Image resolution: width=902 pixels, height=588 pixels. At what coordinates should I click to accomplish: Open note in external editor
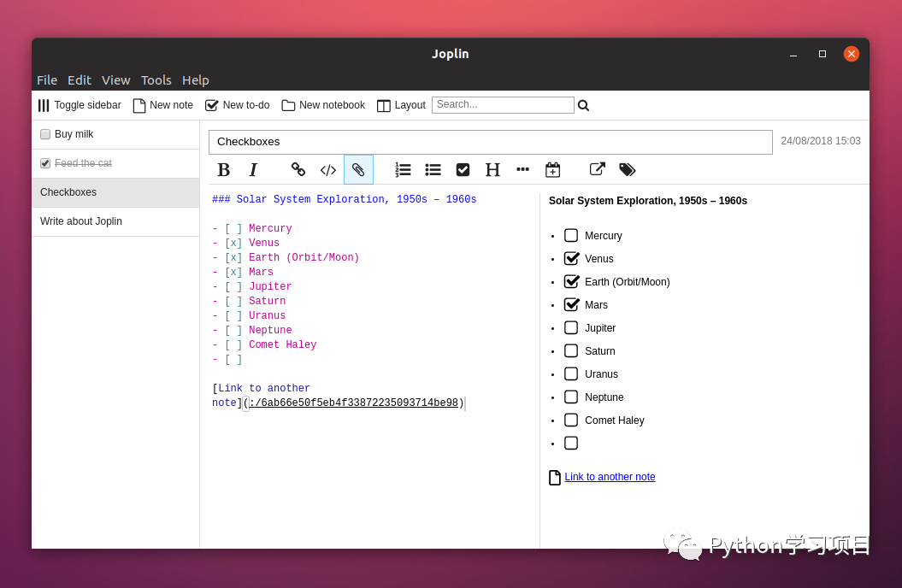click(597, 169)
